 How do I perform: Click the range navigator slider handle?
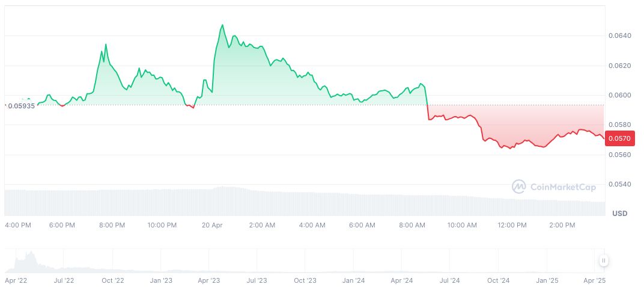[603, 261]
